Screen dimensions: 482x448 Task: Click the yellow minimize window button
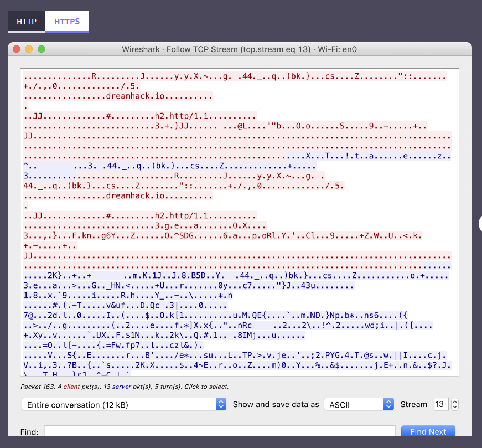29,49
